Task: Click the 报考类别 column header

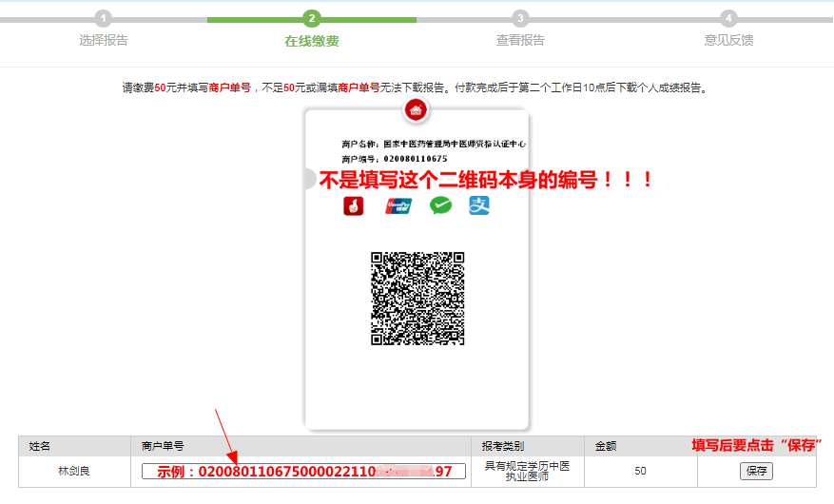Action: click(x=503, y=446)
